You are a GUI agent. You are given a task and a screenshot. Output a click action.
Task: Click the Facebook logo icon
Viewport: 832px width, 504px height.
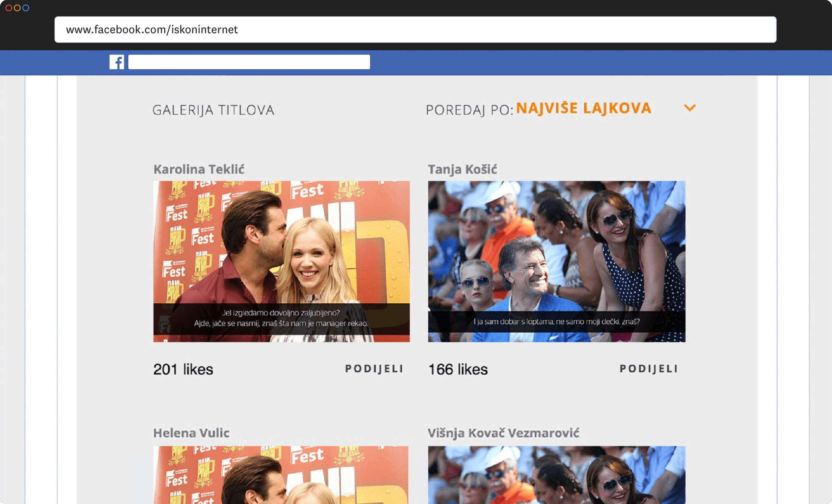[117, 62]
